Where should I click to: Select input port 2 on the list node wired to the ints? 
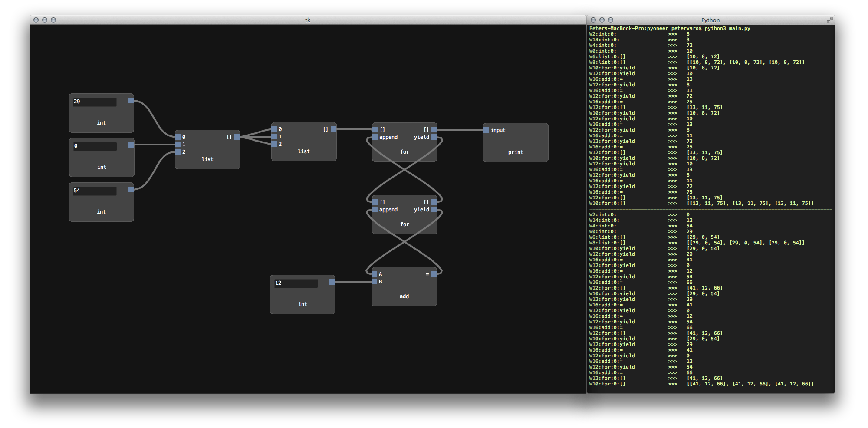(x=178, y=152)
